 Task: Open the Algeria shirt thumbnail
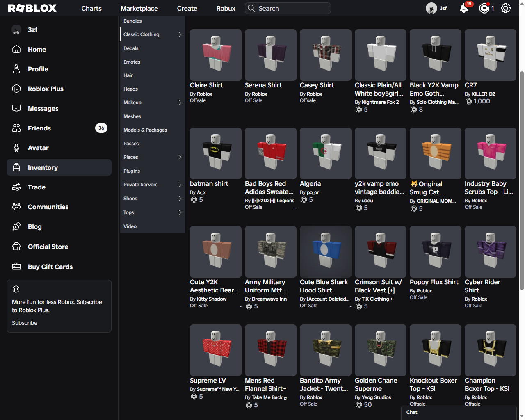tap(326, 153)
